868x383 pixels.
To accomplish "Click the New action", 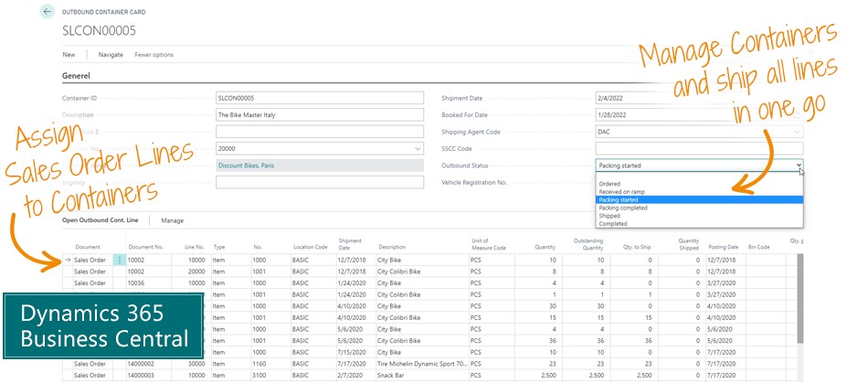I will 69,55.
